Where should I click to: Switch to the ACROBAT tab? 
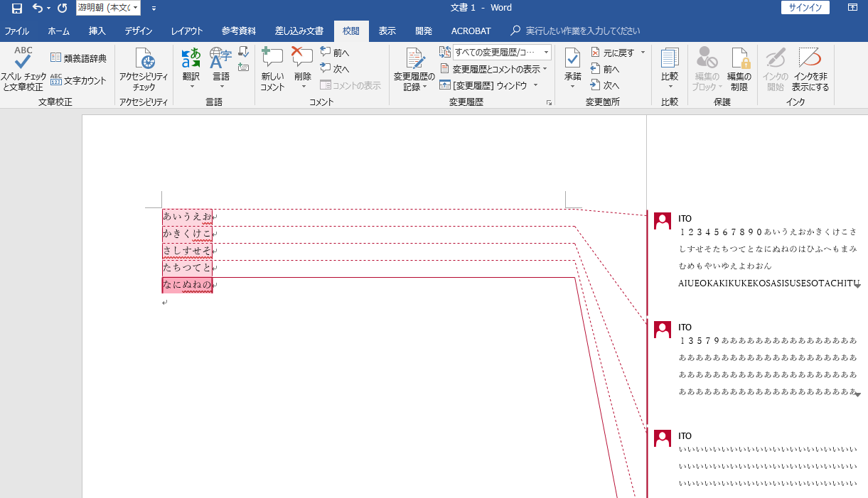click(471, 31)
